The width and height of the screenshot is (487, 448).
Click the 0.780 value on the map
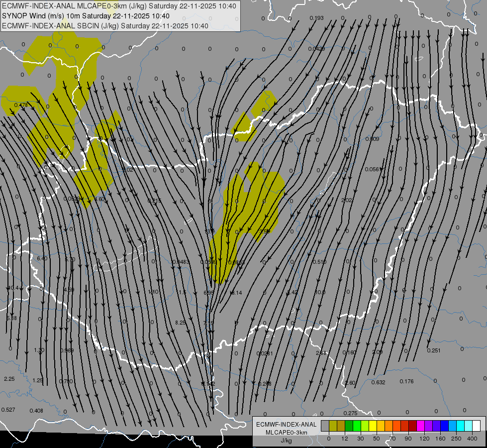(66, 381)
